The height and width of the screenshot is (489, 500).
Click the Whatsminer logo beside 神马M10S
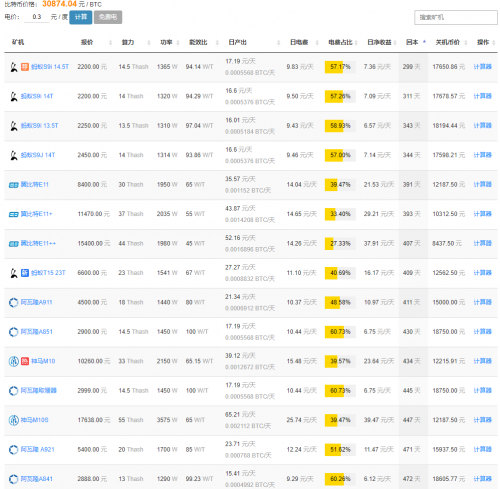13,420
